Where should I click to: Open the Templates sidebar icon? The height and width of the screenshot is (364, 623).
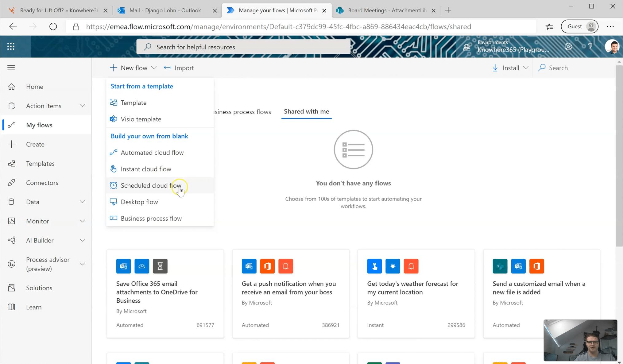[12, 164]
